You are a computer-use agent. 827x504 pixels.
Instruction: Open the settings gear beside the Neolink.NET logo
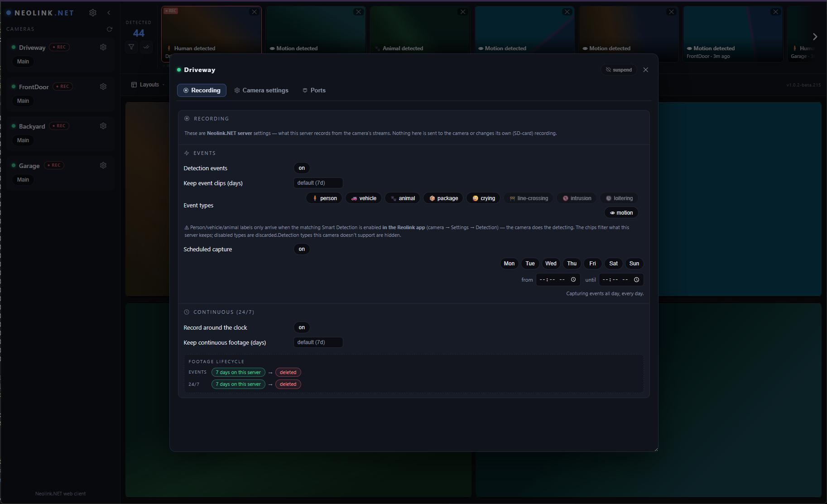pos(93,13)
